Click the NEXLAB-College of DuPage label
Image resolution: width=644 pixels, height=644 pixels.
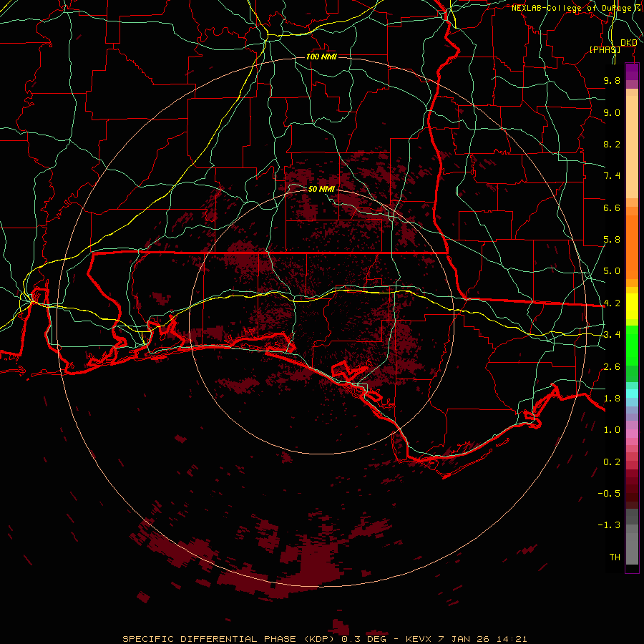click(x=571, y=8)
